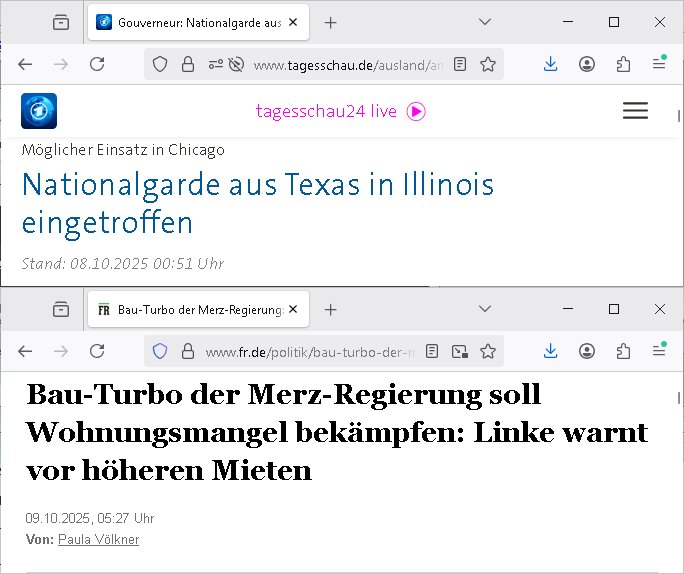Click the fr.de page scrollbar thumb

pos(679,399)
